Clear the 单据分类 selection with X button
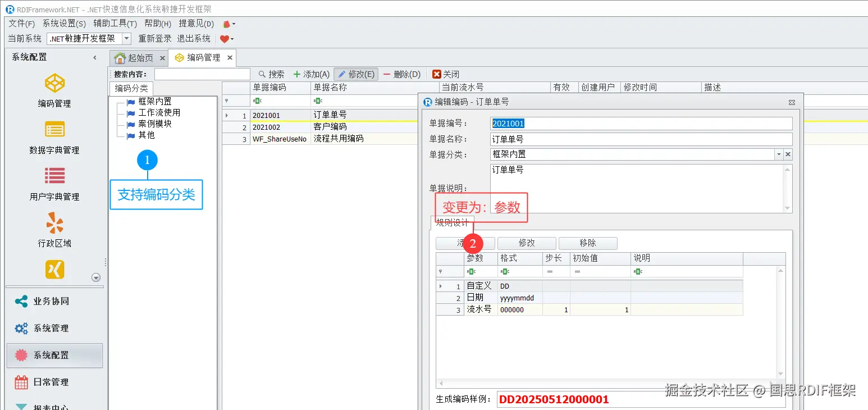Screen dimensions: 868x410 click(x=788, y=154)
